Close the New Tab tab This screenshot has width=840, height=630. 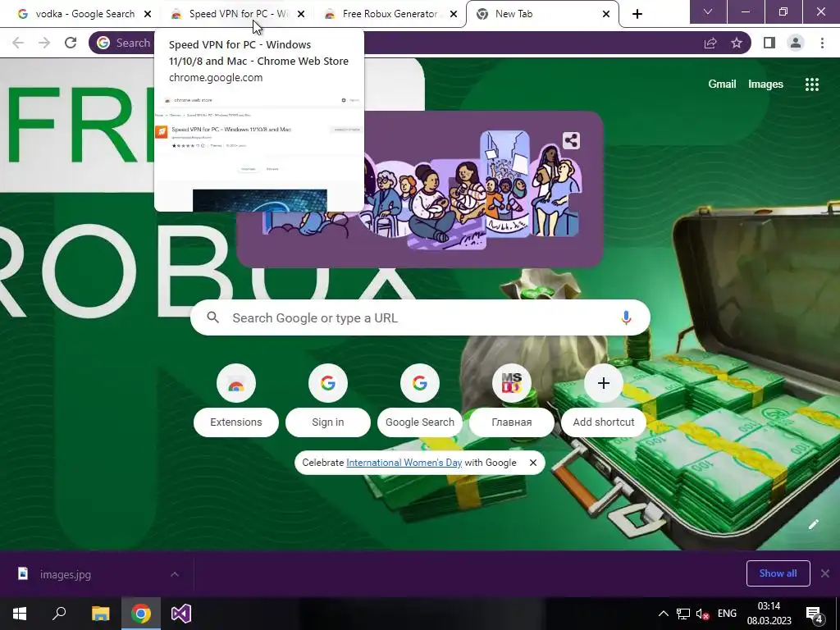point(606,14)
